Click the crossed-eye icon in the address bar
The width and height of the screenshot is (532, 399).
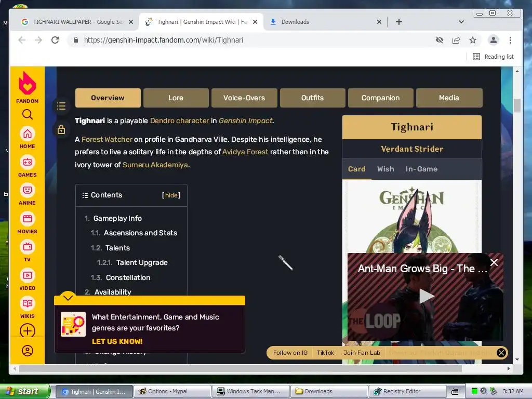pyautogui.click(x=440, y=40)
